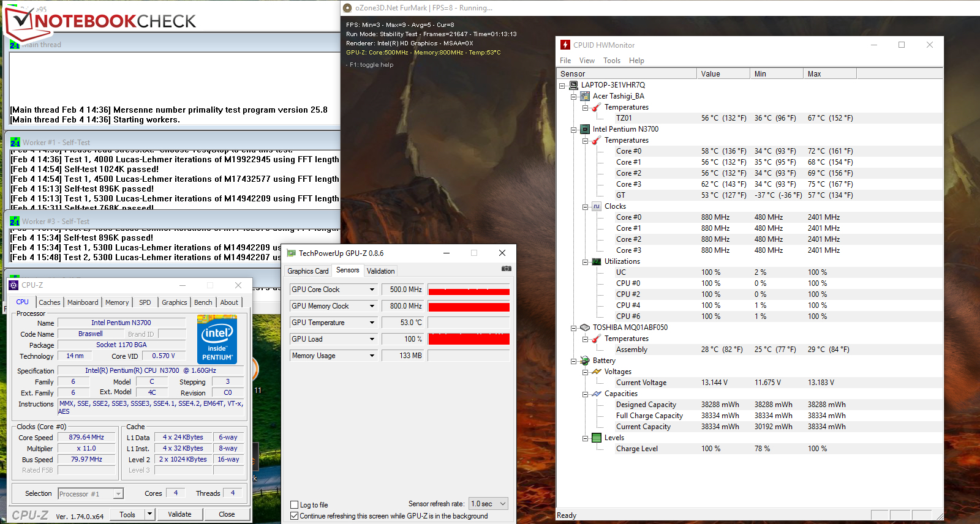The height and width of the screenshot is (524, 980).
Task: Click the Prime95 Worker #3 window icon
Action: click(x=15, y=221)
